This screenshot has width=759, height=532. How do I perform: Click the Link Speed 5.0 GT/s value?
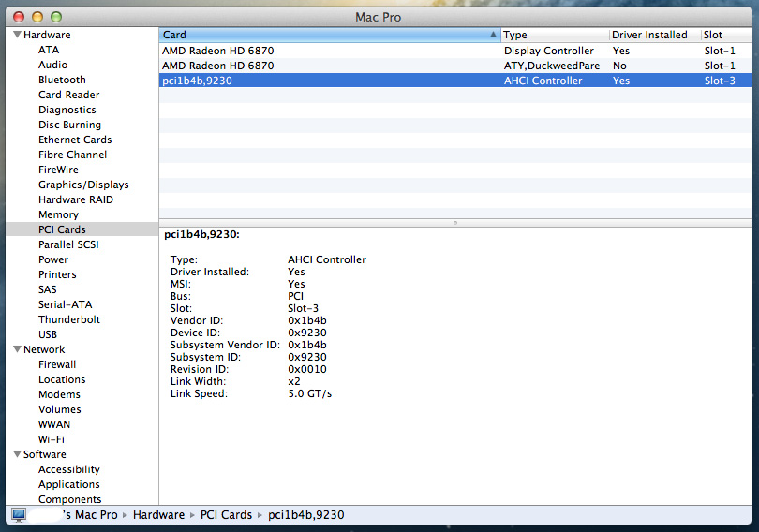coord(310,393)
